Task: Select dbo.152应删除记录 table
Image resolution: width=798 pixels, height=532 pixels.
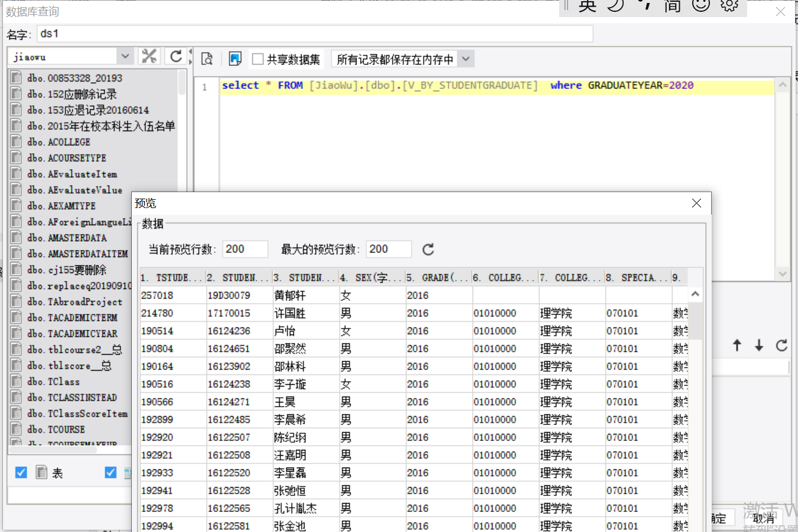Action: click(72, 94)
